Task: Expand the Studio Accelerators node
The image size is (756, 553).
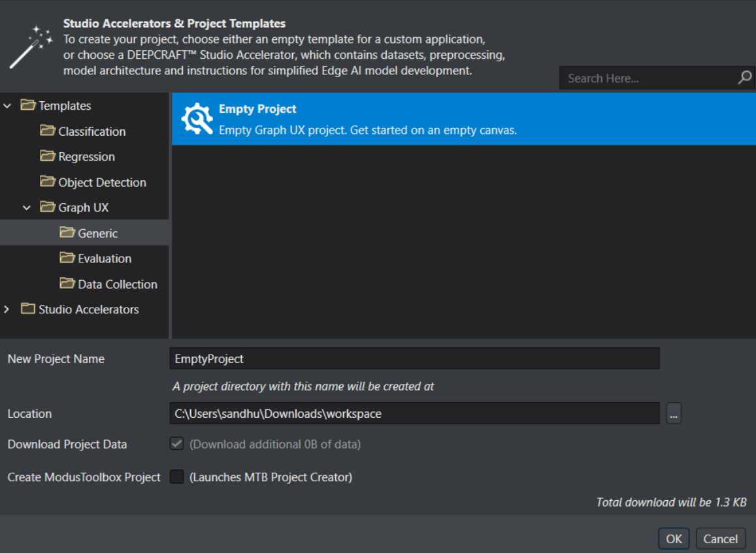Action: (x=7, y=309)
